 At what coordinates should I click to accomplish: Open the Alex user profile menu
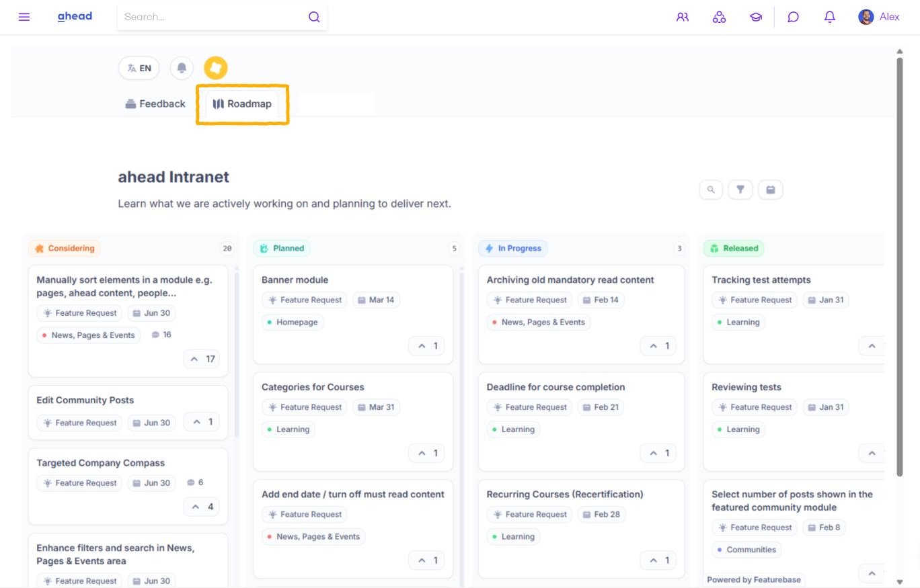coord(879,17)
